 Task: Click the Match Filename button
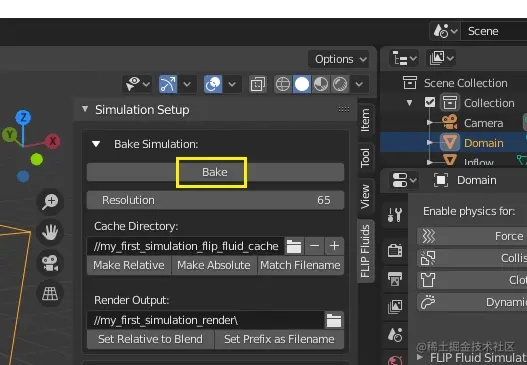coord(300,265)
